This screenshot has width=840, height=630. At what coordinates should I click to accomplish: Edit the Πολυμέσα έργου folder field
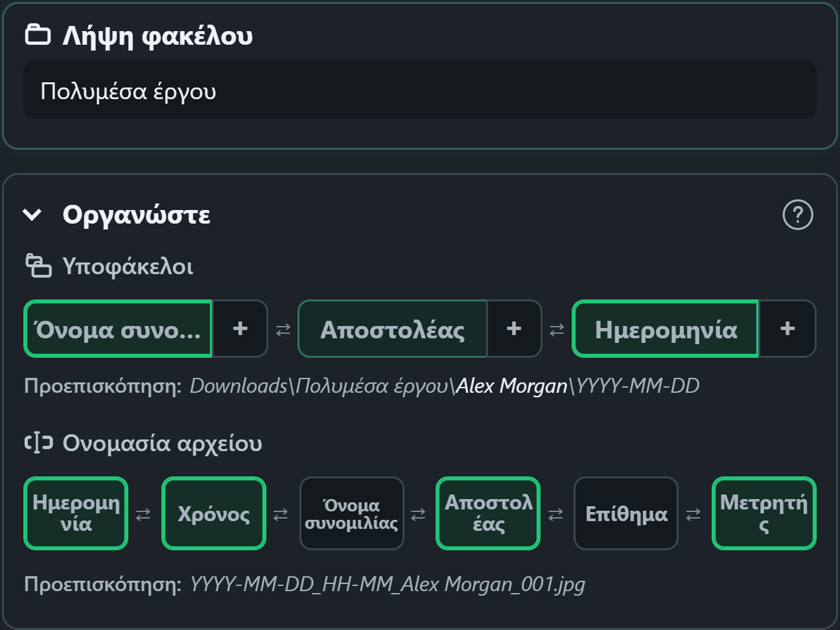pyautogui.click(x=420, y=90)
